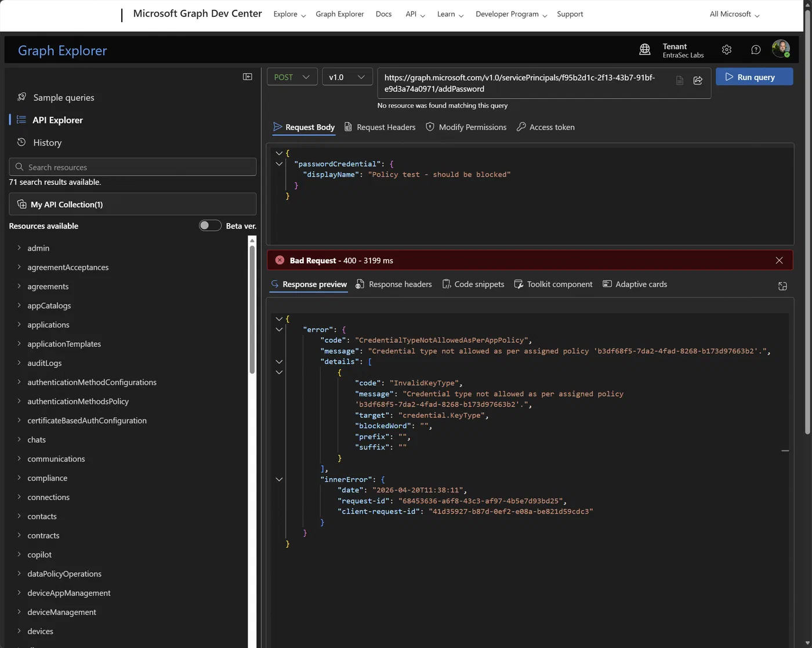The image size is (812, 648).
Task: Collapse the sidebar panel icon
Action: [x=248, y=77]
